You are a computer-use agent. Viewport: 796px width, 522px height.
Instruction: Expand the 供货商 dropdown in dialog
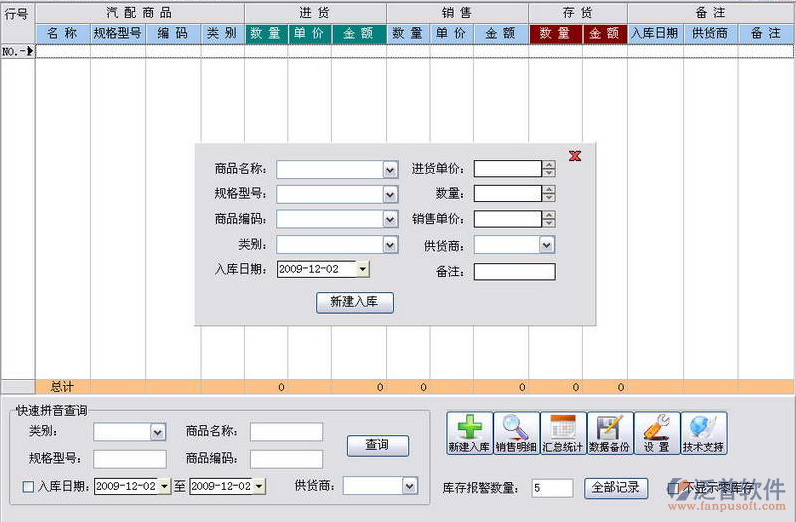coord(546,245)
